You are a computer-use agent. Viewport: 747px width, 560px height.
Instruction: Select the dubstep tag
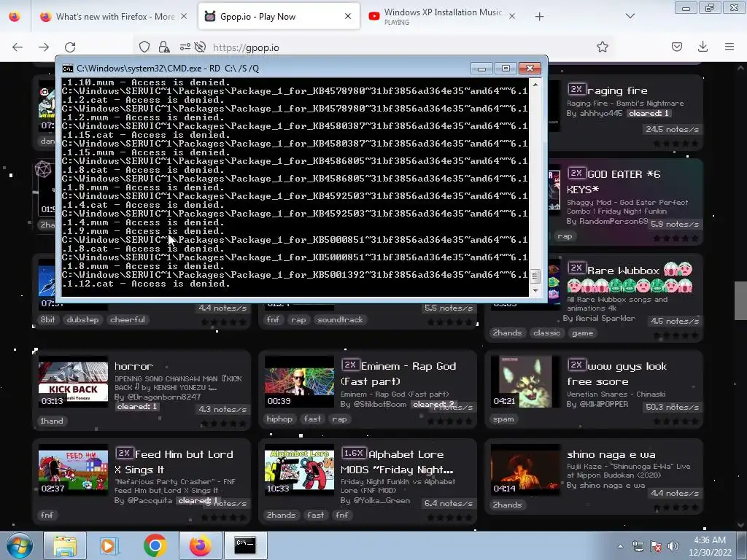(x=82, y=319)
